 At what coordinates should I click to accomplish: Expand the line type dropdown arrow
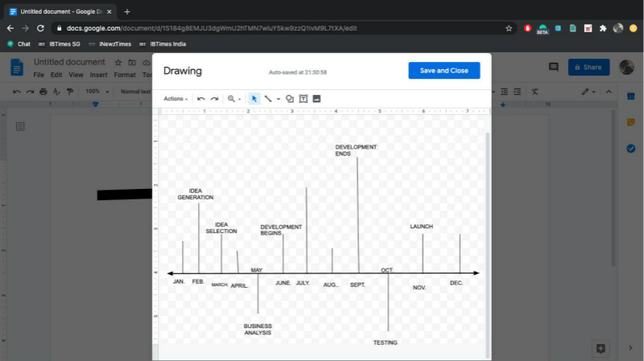click(278, 99)
